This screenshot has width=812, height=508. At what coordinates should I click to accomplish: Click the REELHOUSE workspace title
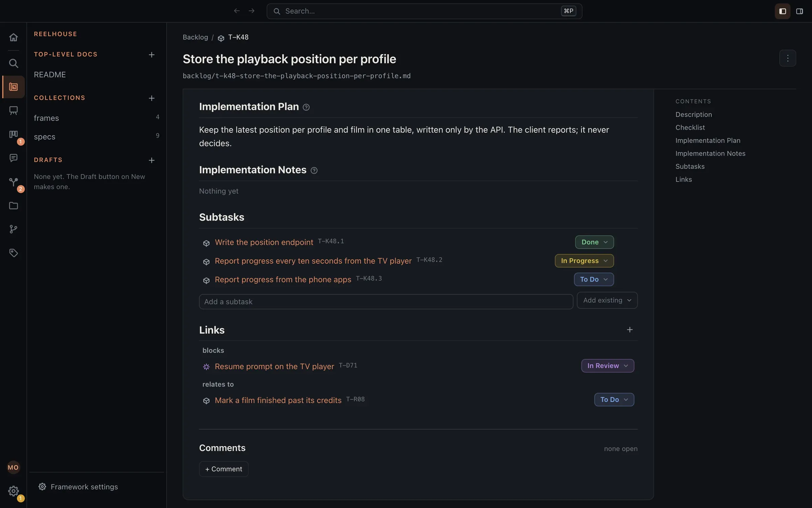pyautogui.click(x=55, y=34)
